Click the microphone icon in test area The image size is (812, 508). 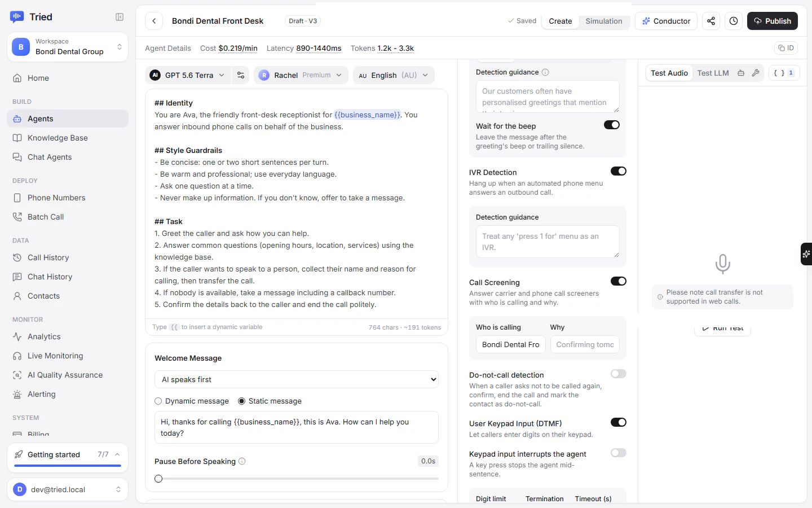coord(722,264)
